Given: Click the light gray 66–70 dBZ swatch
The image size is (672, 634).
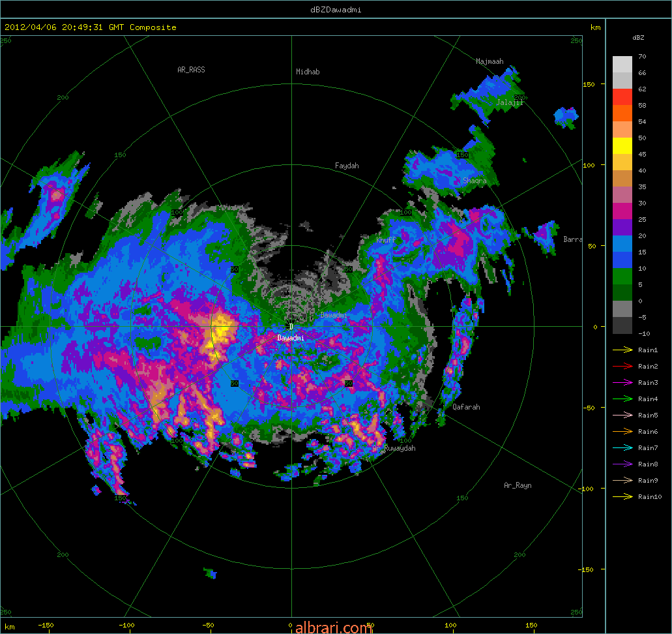Looking at the screenshot, I should tap(622, 65).
